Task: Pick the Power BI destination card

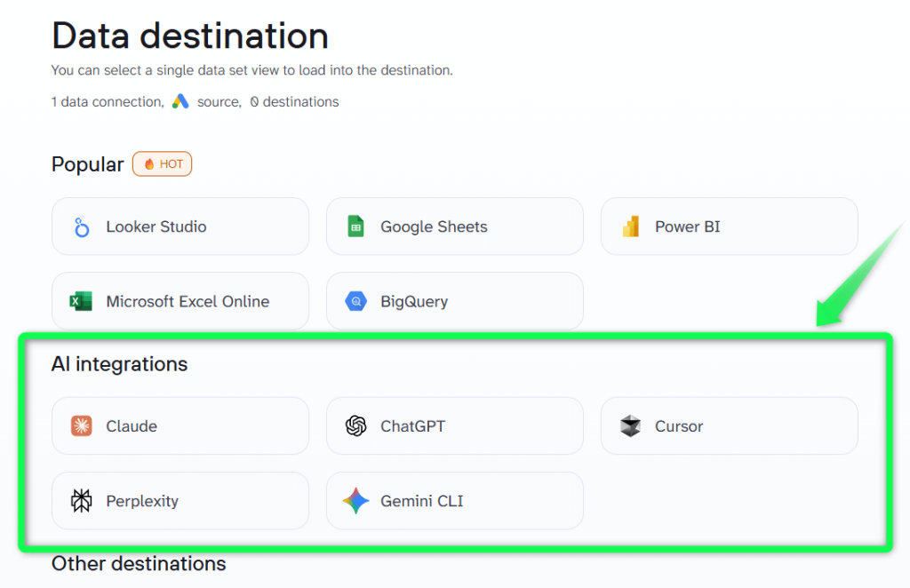Action: [x=729, y=226]
